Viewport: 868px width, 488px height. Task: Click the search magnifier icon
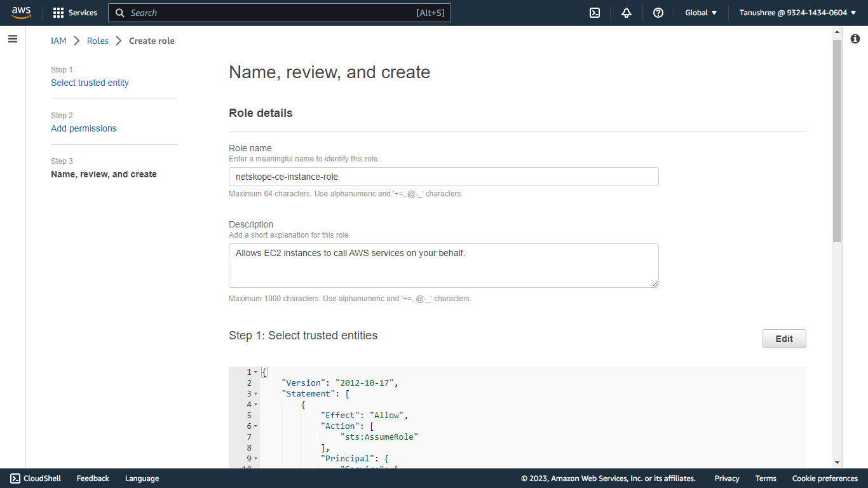tap(120, 13)
